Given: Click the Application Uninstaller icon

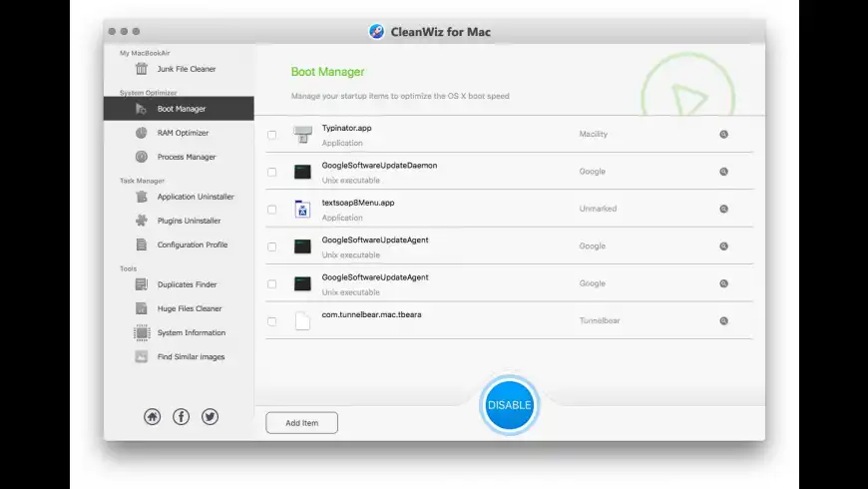Looking at the screenshot, I should [142, 197].
